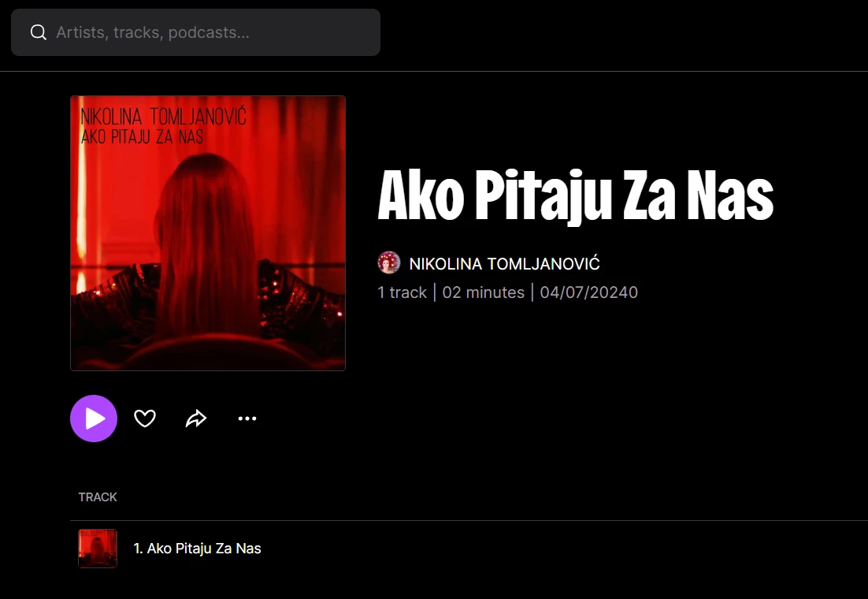Image resolution: width=868 pixels, height=599 pixels.
Task: Click the divider line beneath the TRACK header
Action: pos(469,521)
